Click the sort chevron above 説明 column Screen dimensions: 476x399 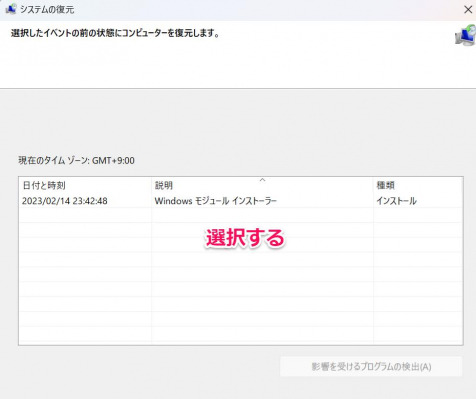tap(262, 180)
